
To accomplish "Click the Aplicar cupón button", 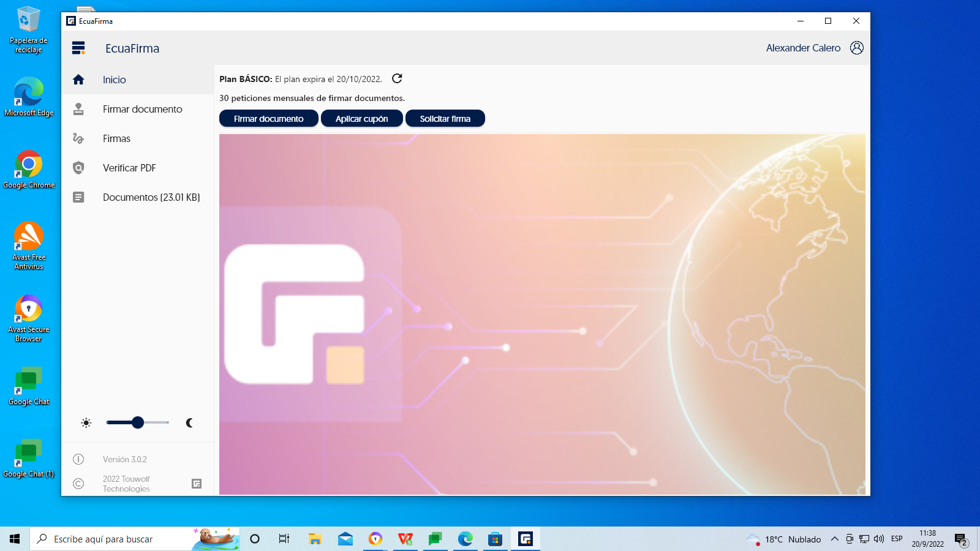I will (x=361, y=118).
